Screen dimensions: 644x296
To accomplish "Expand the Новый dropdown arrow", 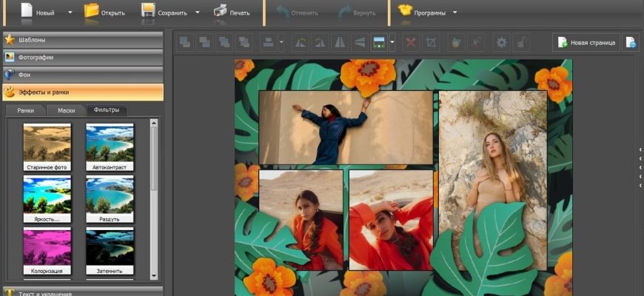I will pos(70,13).
